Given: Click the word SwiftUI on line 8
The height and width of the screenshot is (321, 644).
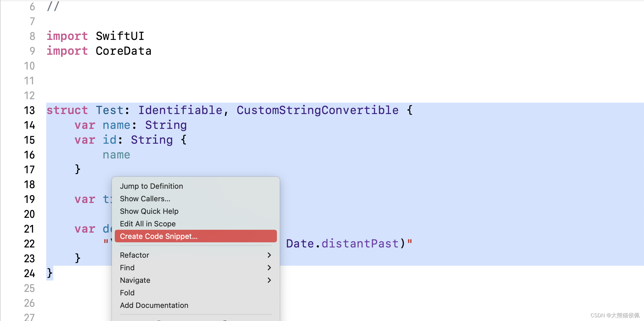Looking at the screenshot, I should [120, 36].
